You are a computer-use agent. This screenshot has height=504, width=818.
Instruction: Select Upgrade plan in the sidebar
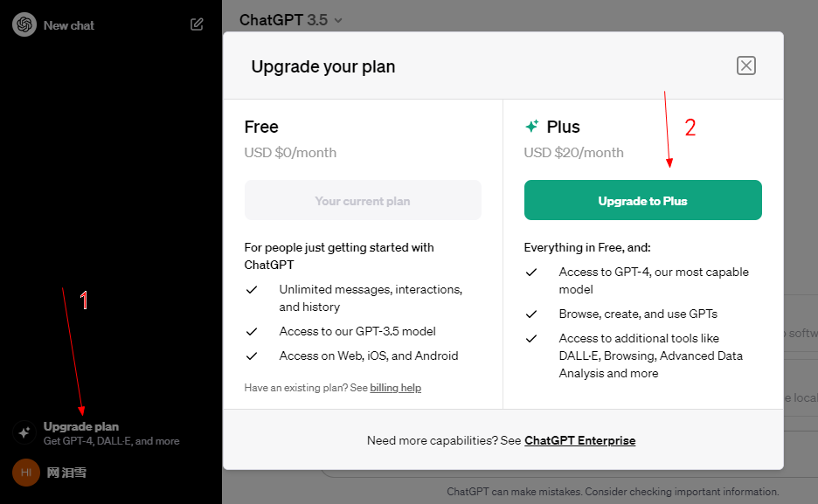point(81,427)
